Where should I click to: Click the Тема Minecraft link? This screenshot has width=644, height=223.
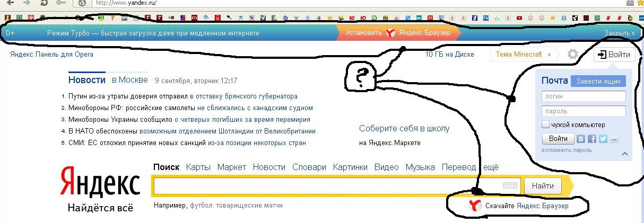(519, 55)
